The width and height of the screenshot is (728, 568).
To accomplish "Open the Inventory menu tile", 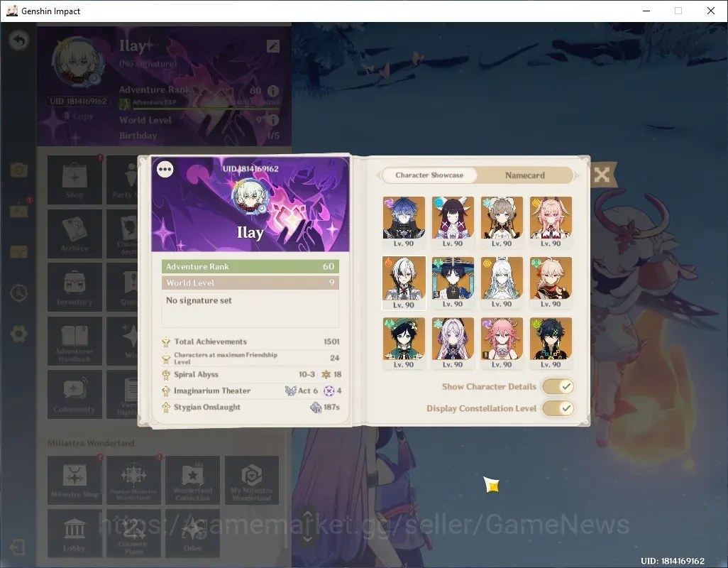I will pos(75,287).
